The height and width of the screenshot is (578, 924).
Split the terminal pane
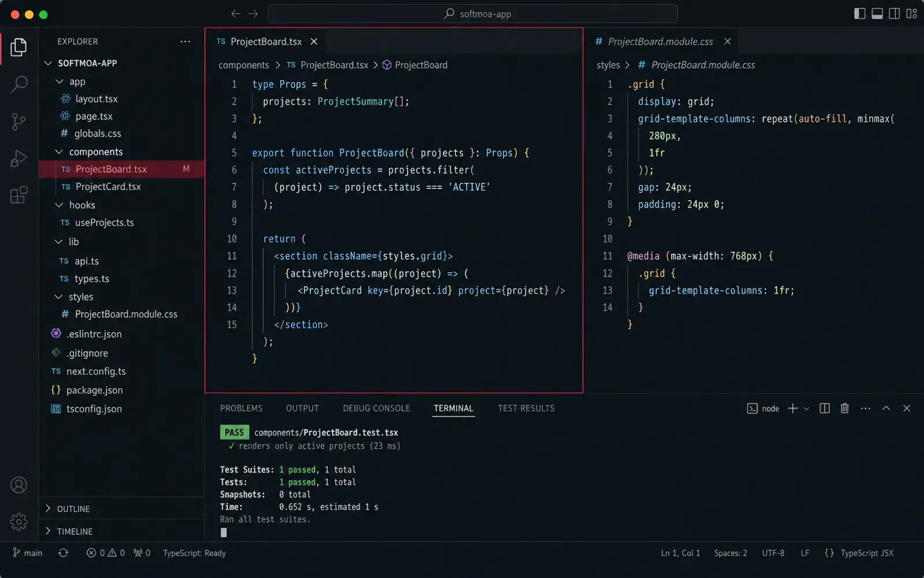point(825,409)
